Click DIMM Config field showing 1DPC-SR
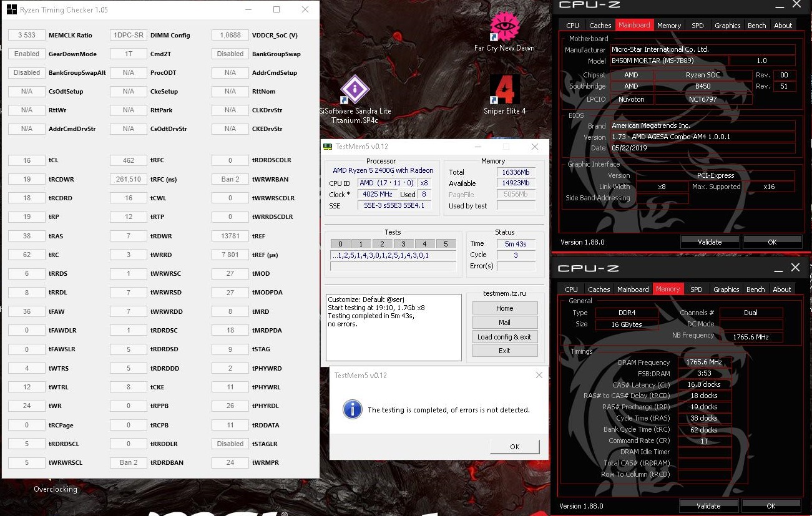 [x=128, y=36]
